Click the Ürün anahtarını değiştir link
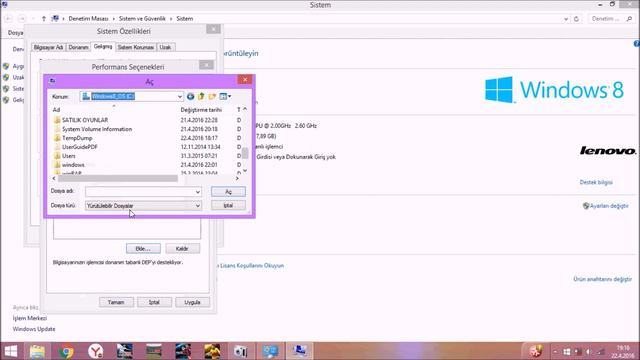The width and height of the screenshot is (640, 360). tap(602, 279)
